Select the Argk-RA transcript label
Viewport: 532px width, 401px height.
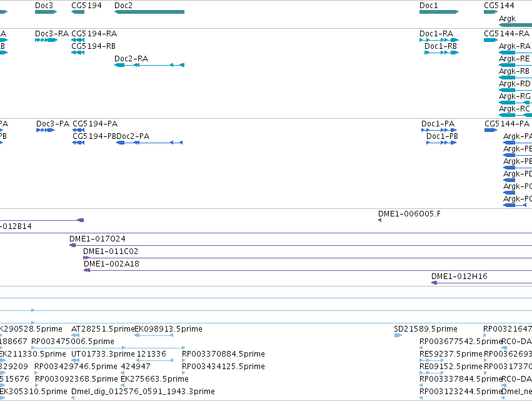pos(514,46)
